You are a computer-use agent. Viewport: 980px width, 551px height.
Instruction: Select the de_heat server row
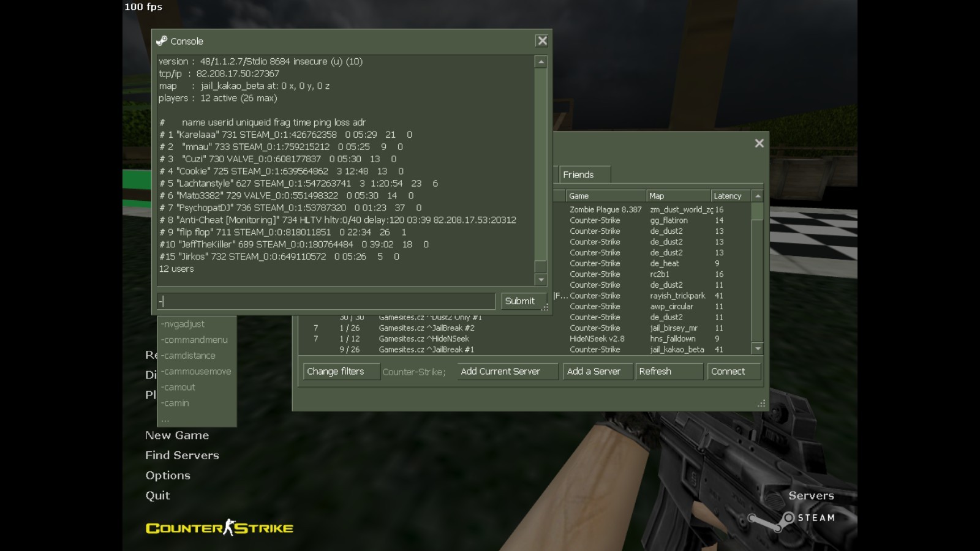(x=652, y=263)
